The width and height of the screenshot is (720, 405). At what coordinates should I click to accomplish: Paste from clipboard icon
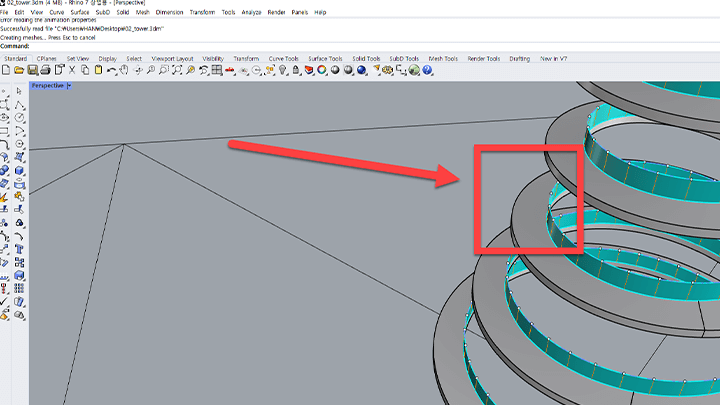[x=98, y=70]
